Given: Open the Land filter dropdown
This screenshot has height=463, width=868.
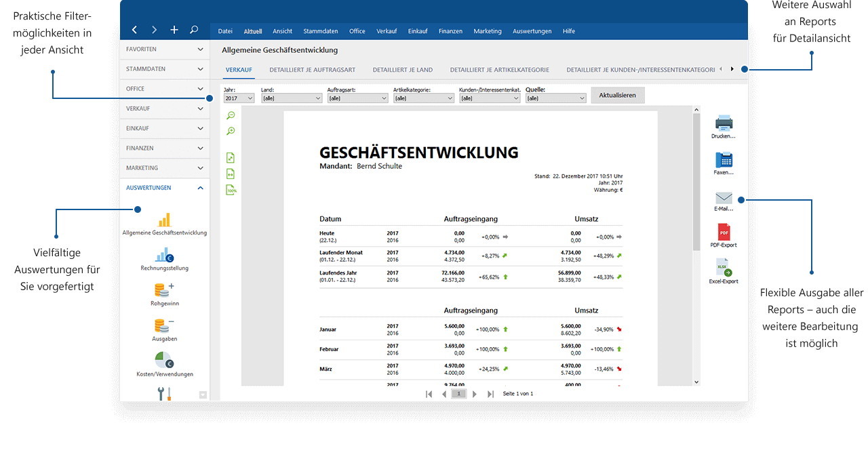Looking at the screenshot, I should [291, 98].
